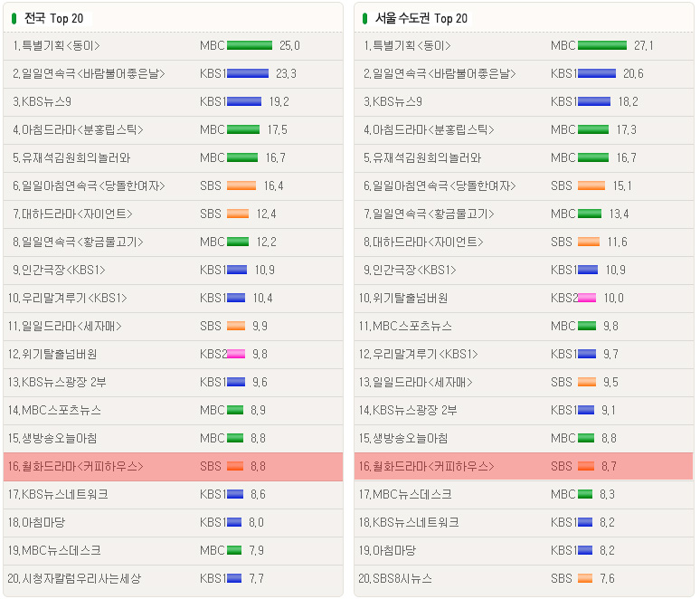Click the rating value 9.6
The height and width of the screenshot is (599, 700).
[x=260, y=383]
